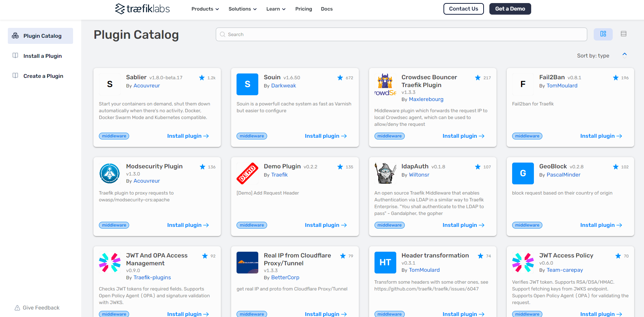
Task: Click Install plugin for Souin
Action: point(326,136)
